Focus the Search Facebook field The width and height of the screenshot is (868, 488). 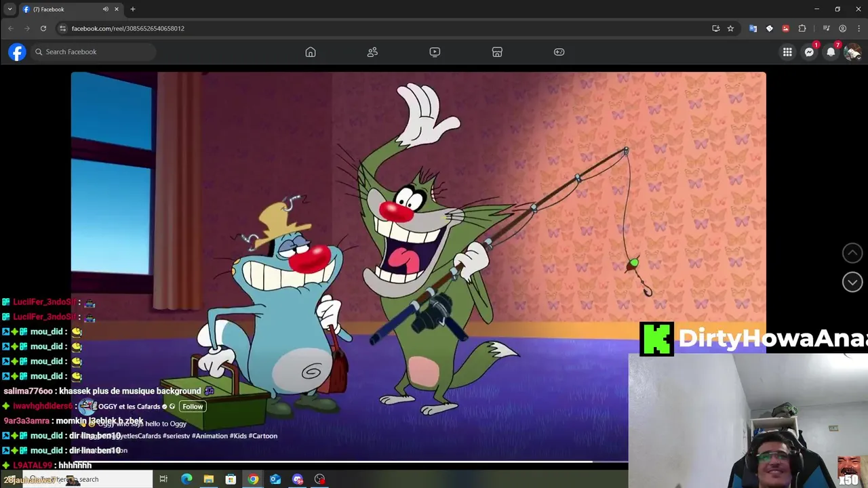point(93,52)
